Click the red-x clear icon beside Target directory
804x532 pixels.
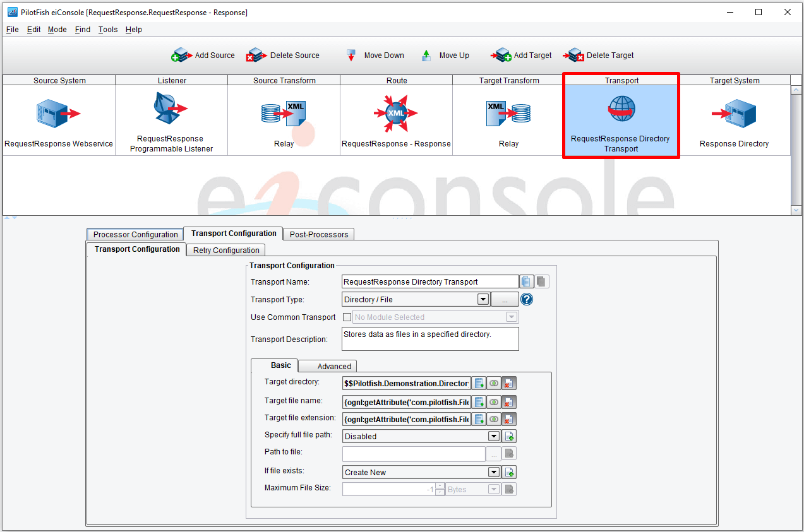[x=509, y=383]
